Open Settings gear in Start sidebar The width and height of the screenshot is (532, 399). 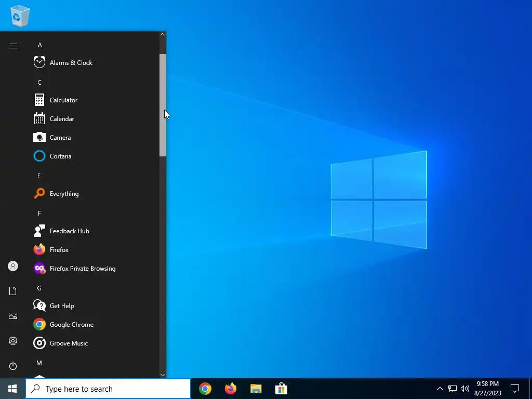pyautogui.click(x=13, y=341)
